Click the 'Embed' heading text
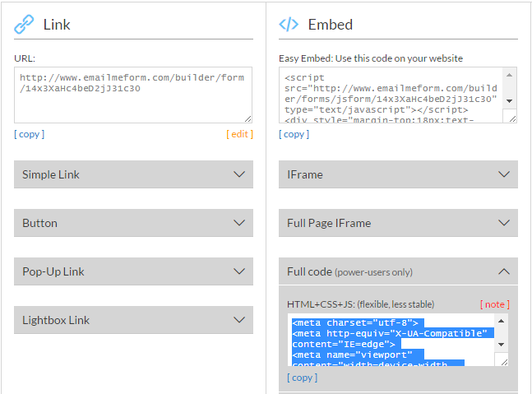The width and height of the screenshot is (532, 394). [330, 25]
